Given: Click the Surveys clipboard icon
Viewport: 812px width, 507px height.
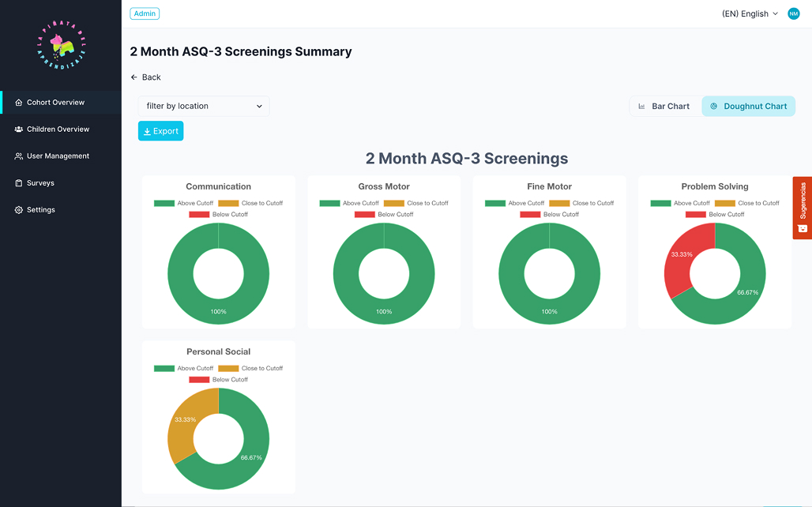Looking at the screenshot, I should pyautogui.click(x=19, y=183).
